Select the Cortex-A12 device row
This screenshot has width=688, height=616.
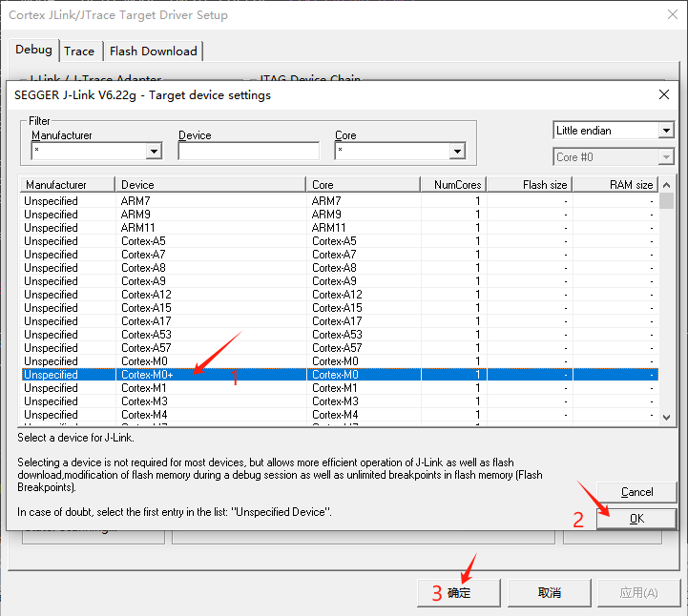[339, 295]
